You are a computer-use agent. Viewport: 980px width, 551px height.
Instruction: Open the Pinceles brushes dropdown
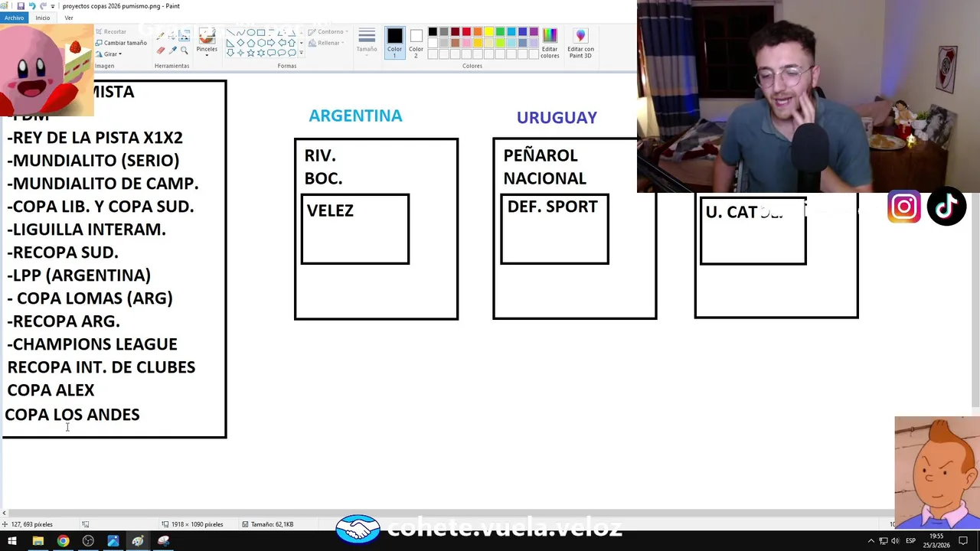[x=207, y=43]
